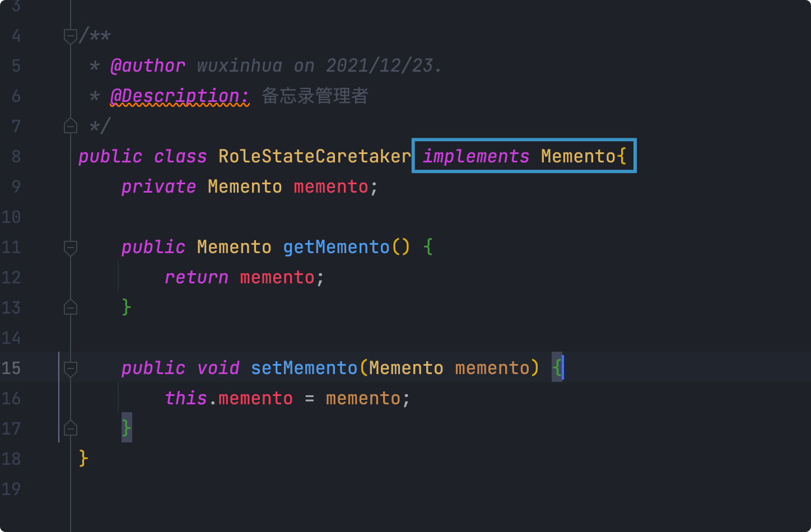Click the return keyword
Viewport: 811px width, 532px height.
coord(197,277)
